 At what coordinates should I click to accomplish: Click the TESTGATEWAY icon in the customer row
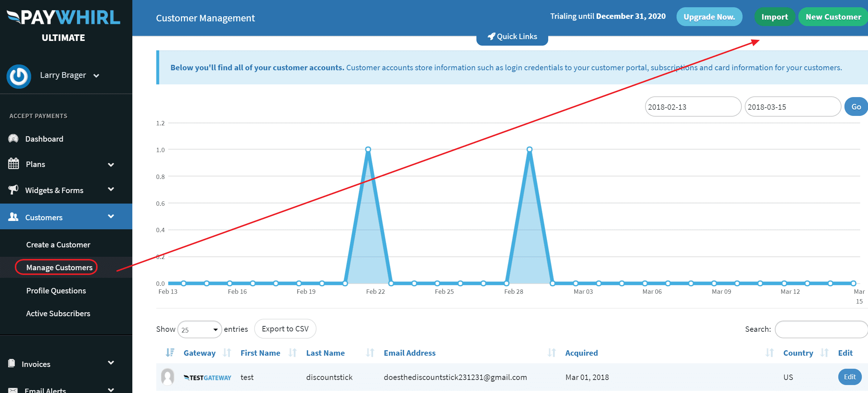[x=208, y=377]
